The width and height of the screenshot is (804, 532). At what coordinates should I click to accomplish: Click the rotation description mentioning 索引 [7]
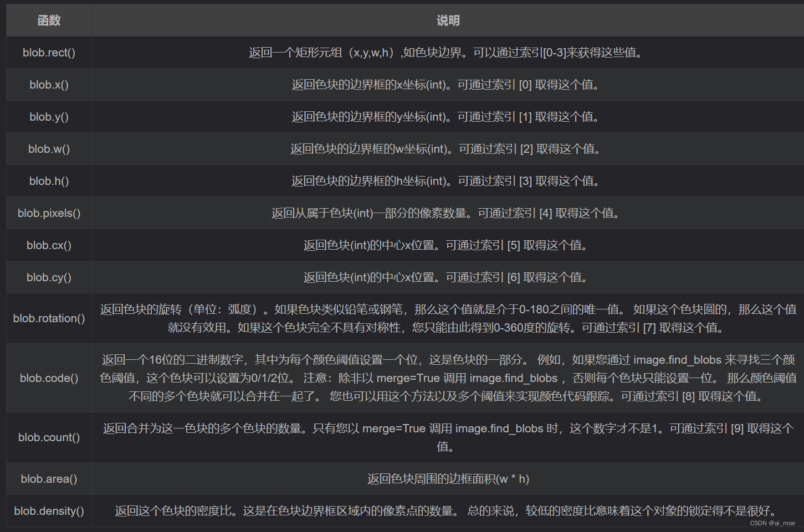click(x=448, y=318)
